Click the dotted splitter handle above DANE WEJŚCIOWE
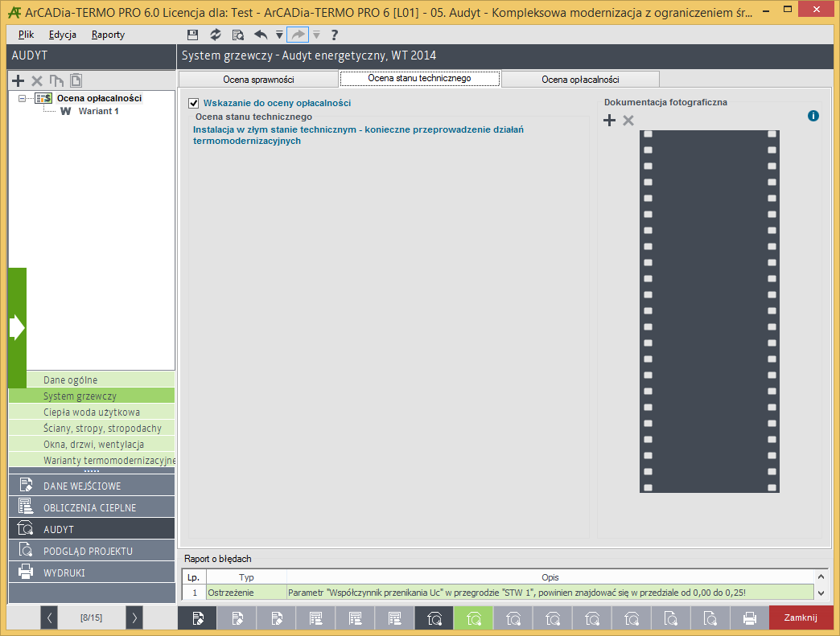Viewport: 840px width, 636px height. [92, 471]
